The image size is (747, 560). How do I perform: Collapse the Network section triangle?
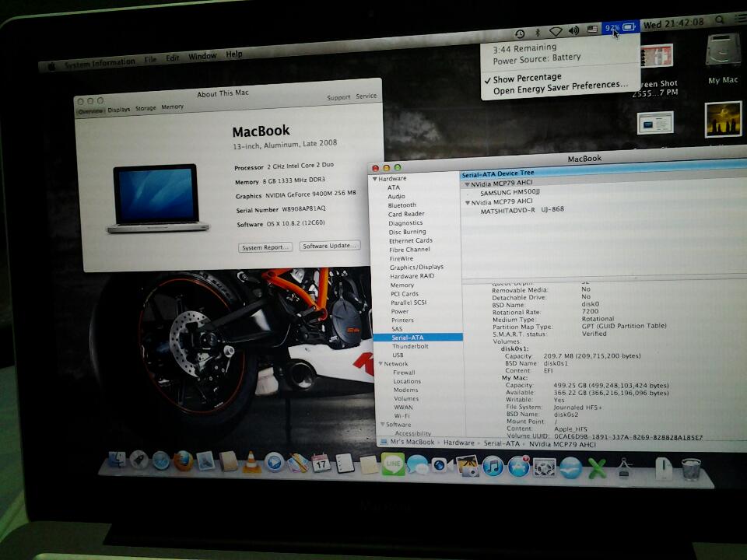pyautogui.click(x=381, y=364)
